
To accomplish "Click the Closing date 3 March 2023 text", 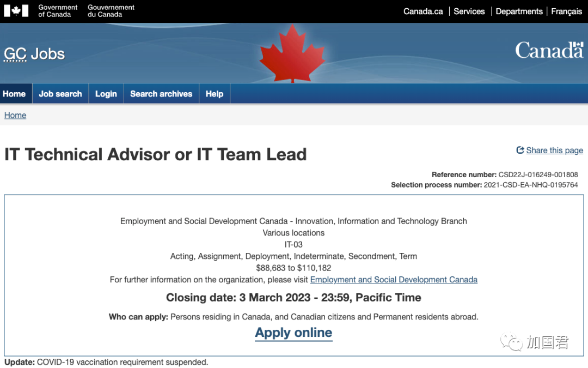I will [x=293, y=298].
